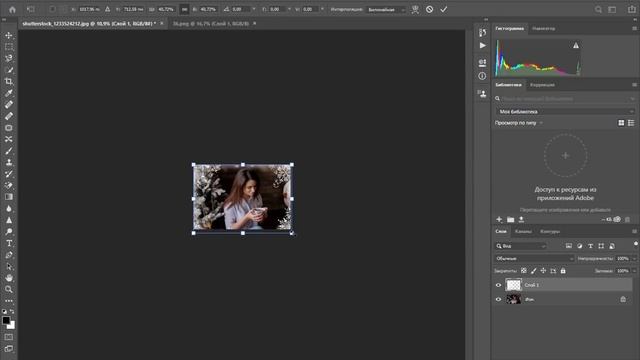The height and width of the screenshot is (360, 640).
Task: Show library items in list view
Action: pyautogui.click(x=631, y=123)
